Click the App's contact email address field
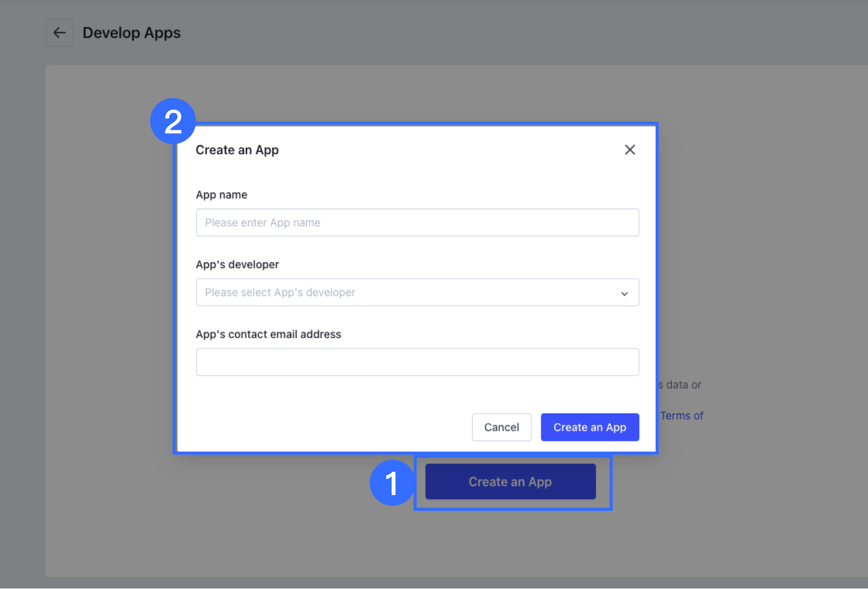 pyautogui.click(x=417, y=362)
